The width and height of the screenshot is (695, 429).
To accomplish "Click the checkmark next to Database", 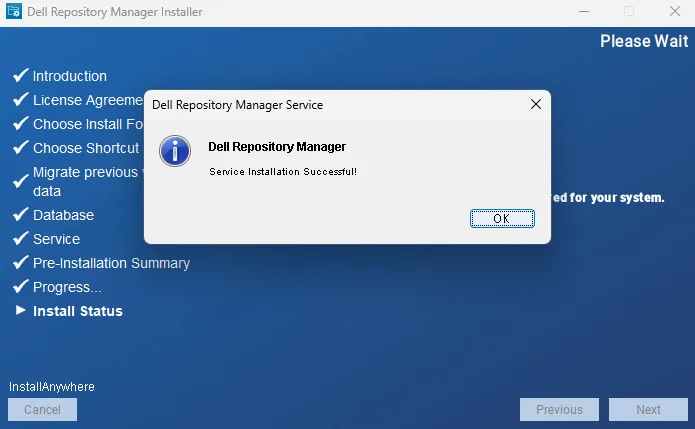I will point(19,215).
